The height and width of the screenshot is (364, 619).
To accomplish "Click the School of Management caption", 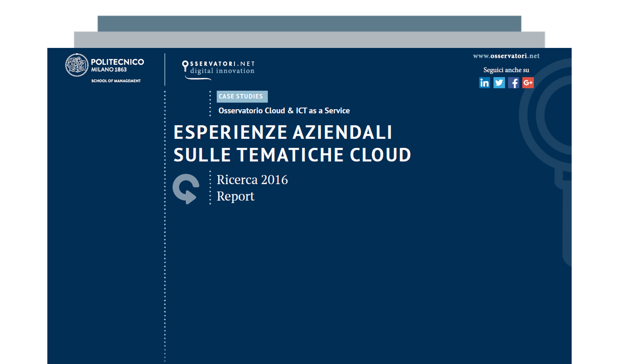I will click(116, 81).
